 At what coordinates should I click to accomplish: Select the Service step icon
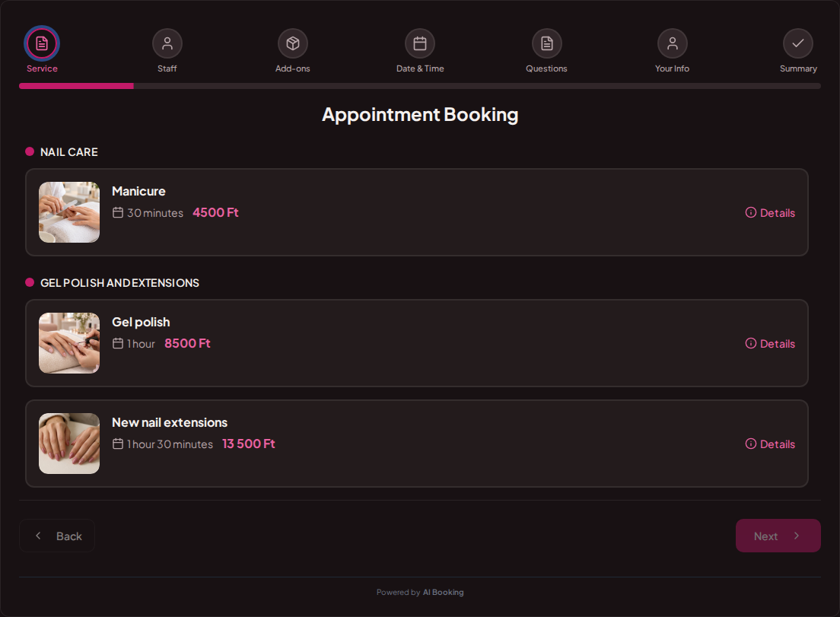click(x=42, y=43)
